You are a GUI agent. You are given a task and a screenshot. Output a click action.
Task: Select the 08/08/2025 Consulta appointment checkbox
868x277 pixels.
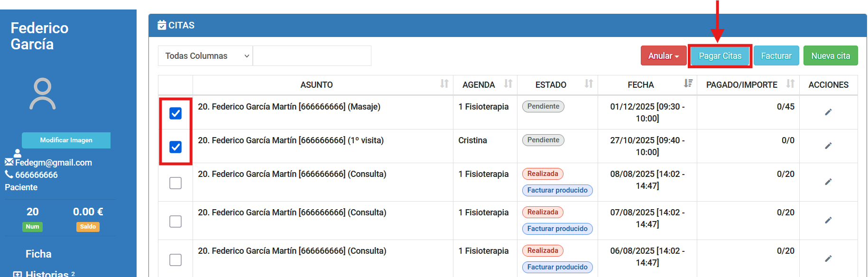coord(175,183)
